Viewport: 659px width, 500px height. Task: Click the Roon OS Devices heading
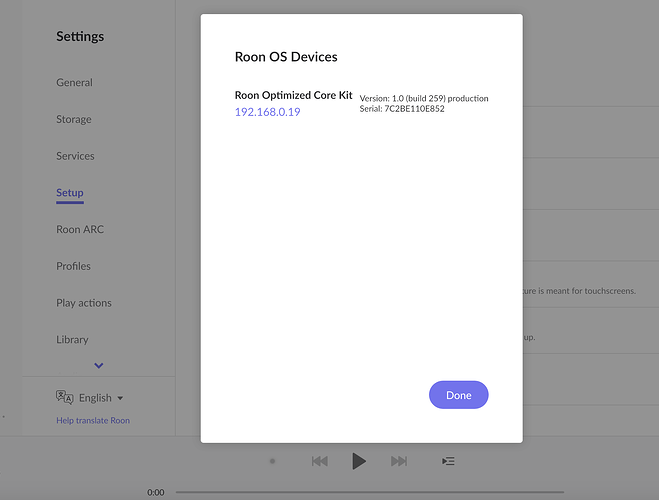[x=286, y=57]
